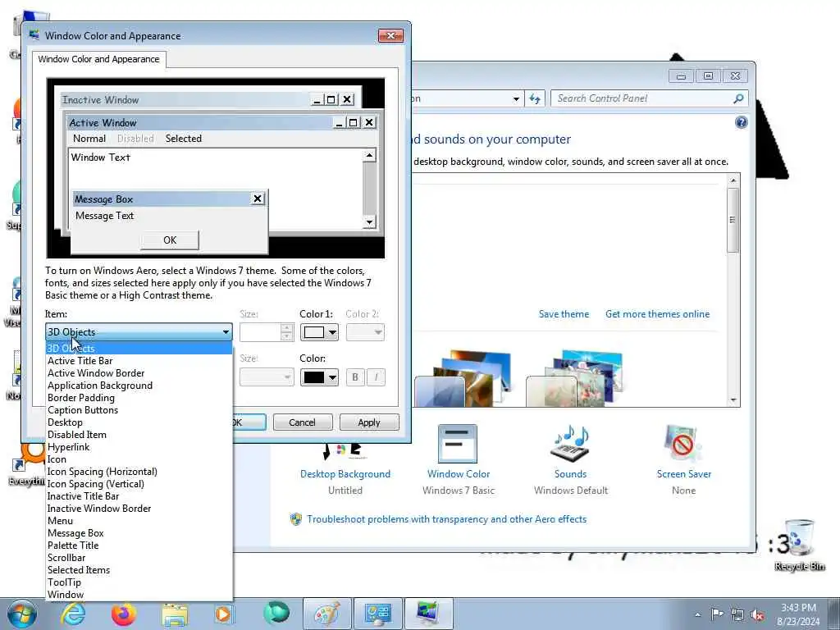Image resolution: width=840 pixels, height=630 pixels.
Task: Select Hyperlink from the dropdown list
Action: pyautogui.click(x=139, y=447)
